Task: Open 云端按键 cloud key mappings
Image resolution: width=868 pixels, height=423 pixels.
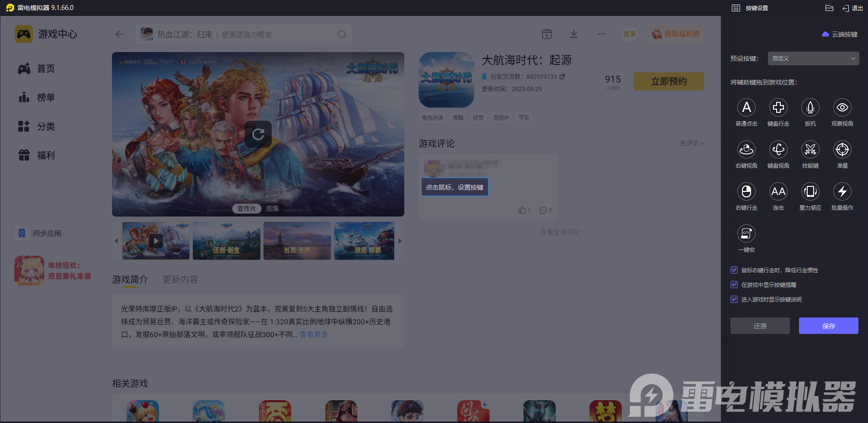Action: pos(840,34)
